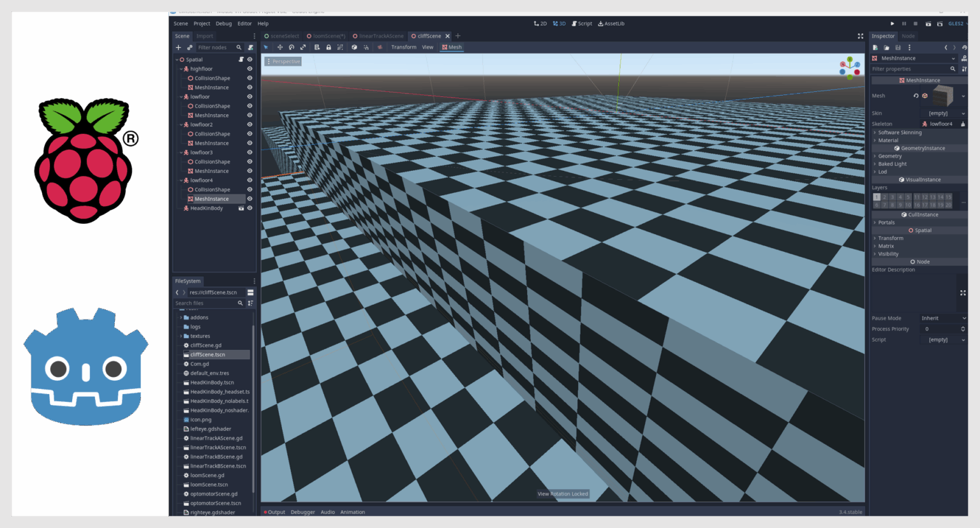Activate the Scale tool
Screen dimensions: 980x528
click(304, 47)
